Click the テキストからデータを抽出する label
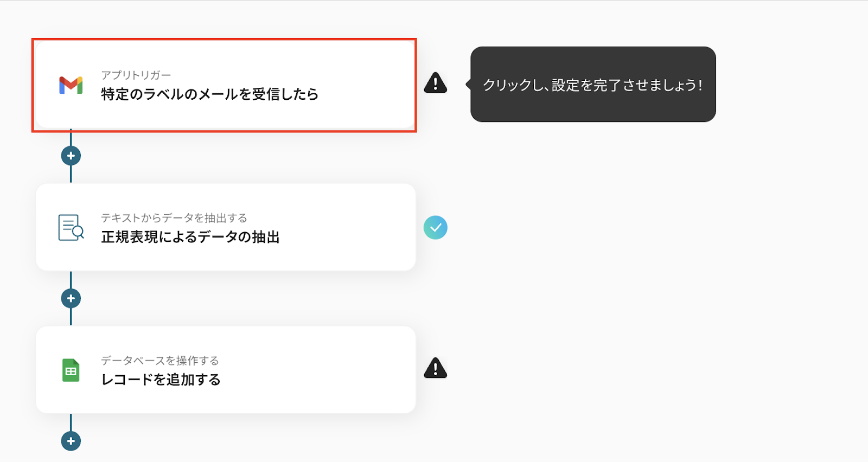The width and height of the screenshot is (868, 462). coord(174,218)
